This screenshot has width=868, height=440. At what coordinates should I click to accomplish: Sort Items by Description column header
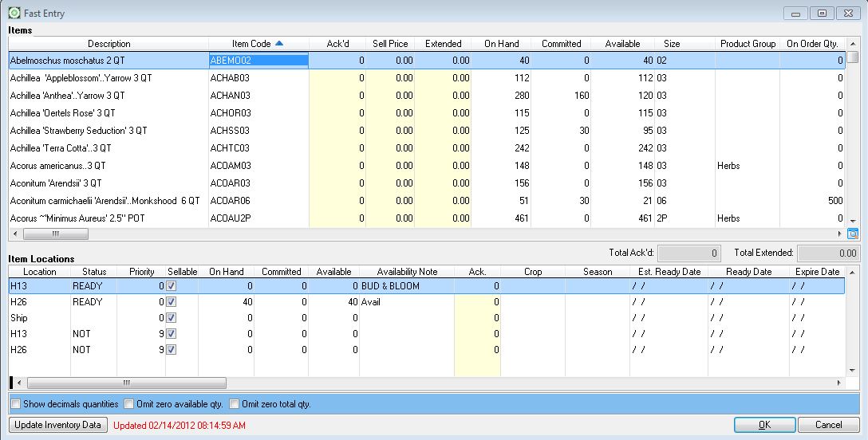point(108,44)
